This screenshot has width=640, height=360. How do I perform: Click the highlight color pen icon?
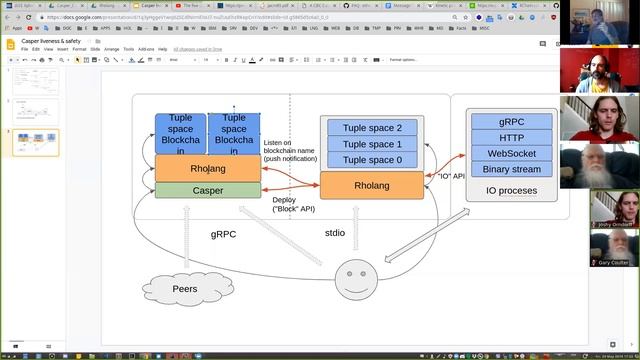coord(261,60)
